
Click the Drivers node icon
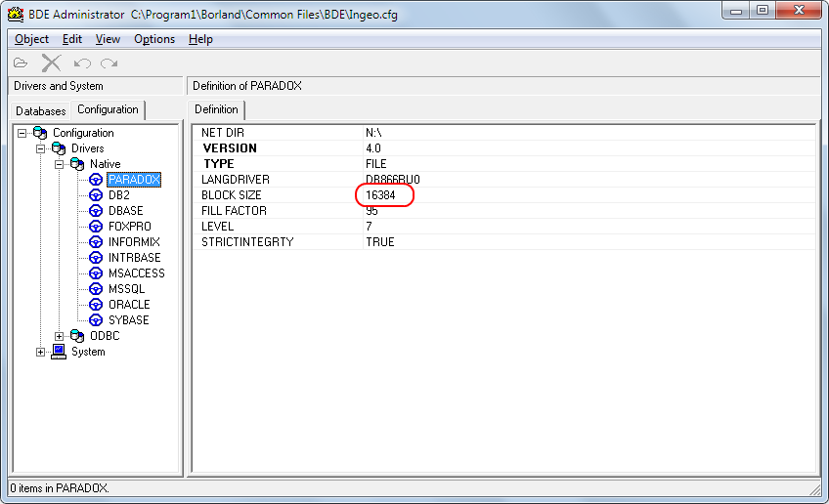(59, 148)
